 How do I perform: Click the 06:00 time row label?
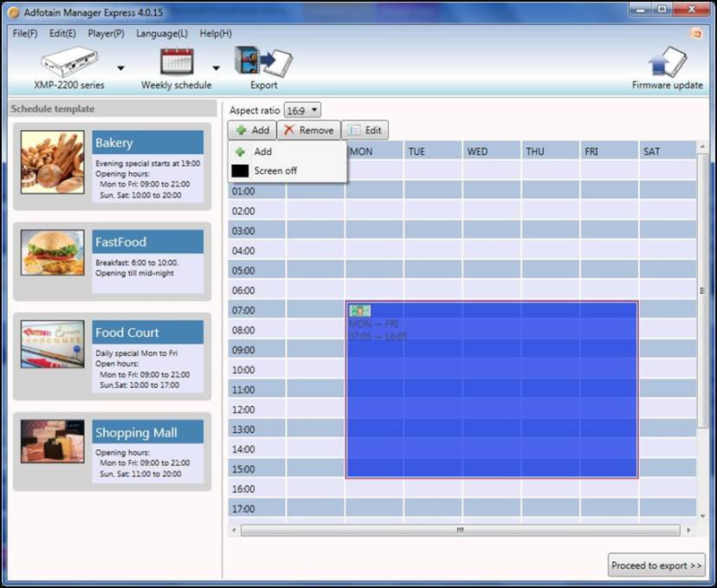244,290
